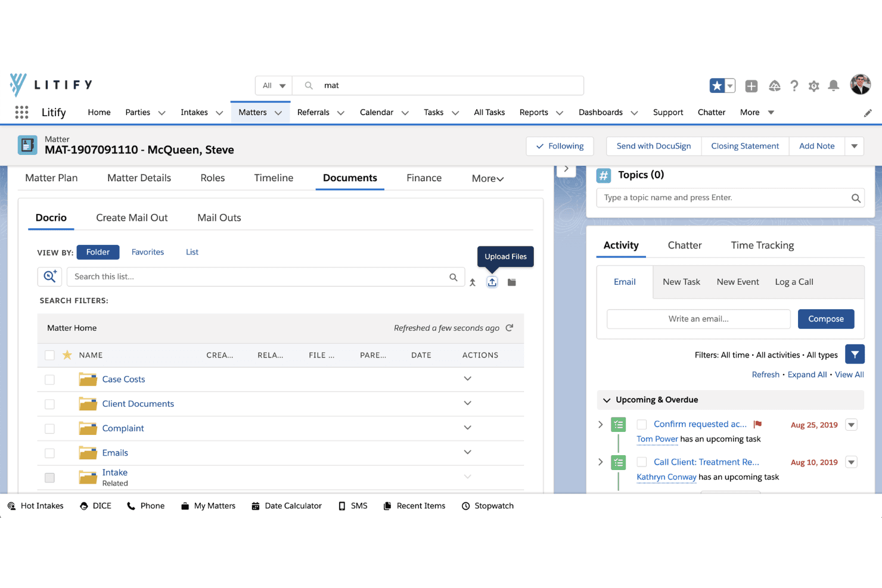Open the help question mark icon

tap(794, 86)
